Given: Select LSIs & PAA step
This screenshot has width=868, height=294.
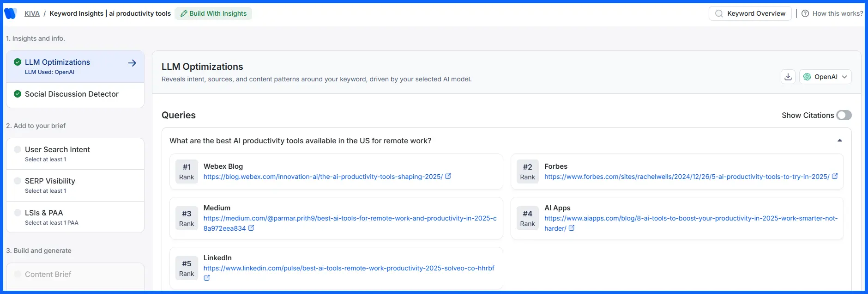Looking at the screenshot, I should [75, 217].
